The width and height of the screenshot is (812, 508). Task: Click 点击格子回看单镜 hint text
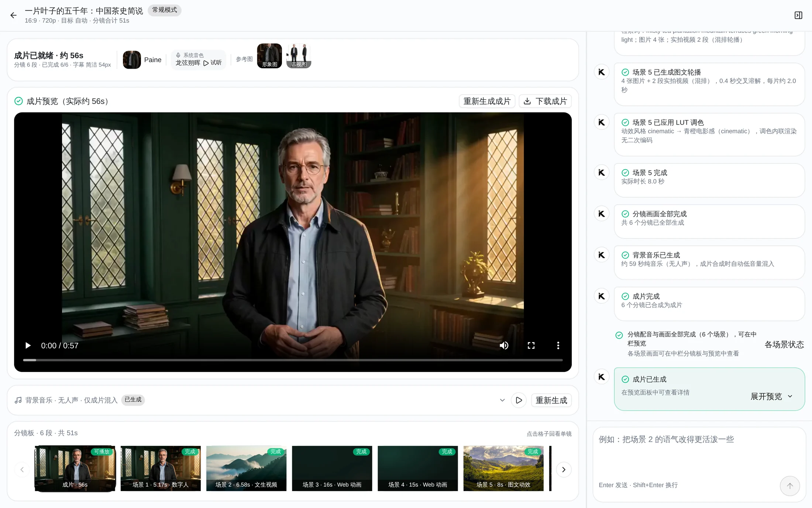coord(549,434)
